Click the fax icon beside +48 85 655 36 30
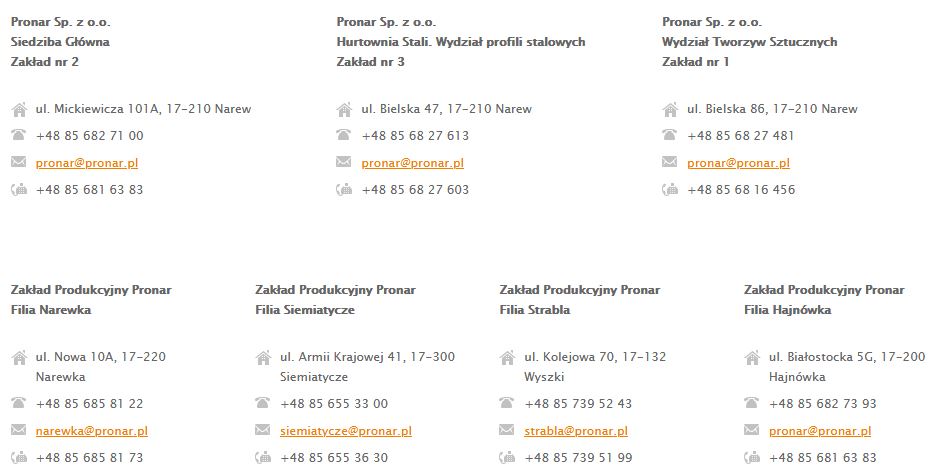The height and width of the screenshot is (470, 936). (264, 457)
